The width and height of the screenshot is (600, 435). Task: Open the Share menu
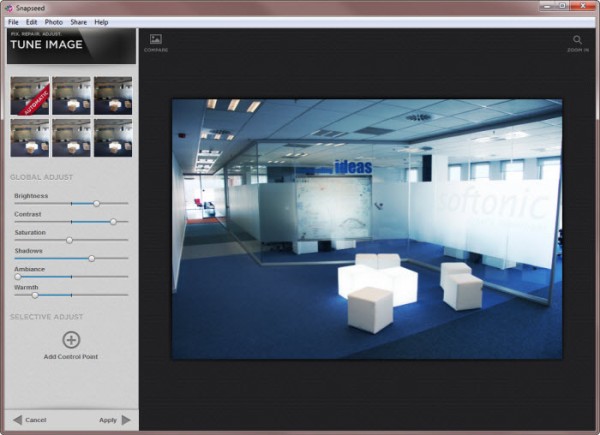click(x=78, y=21)
